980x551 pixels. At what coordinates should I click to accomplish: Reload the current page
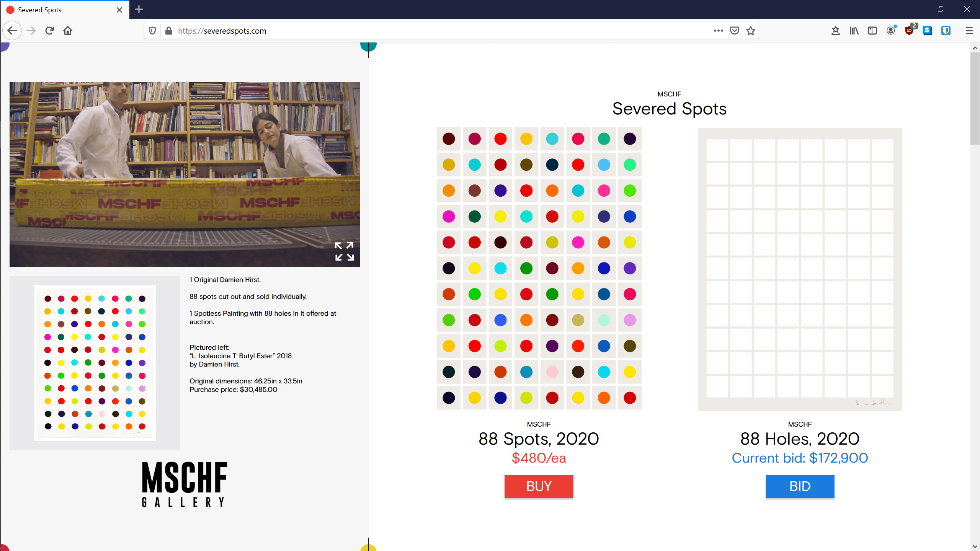point(49,31)
